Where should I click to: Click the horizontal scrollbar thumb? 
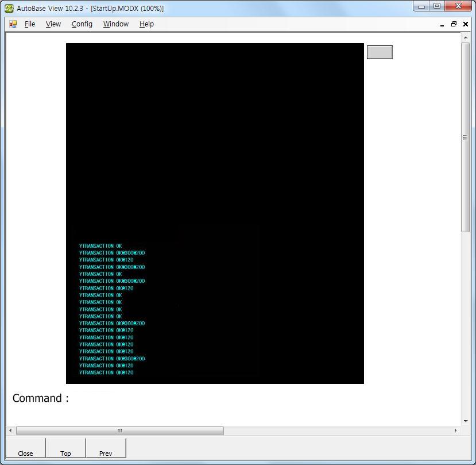tap(120, 431)
